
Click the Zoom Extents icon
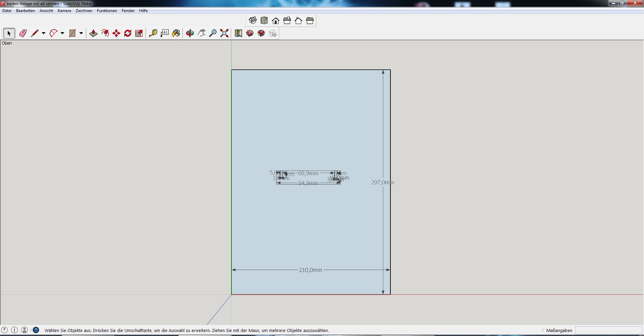[224, 33]
